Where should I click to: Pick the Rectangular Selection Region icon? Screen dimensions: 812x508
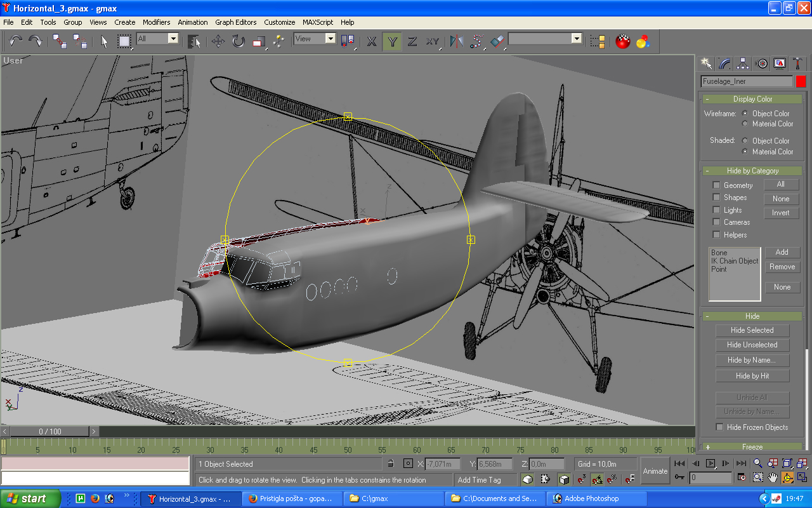pos(124,41)
